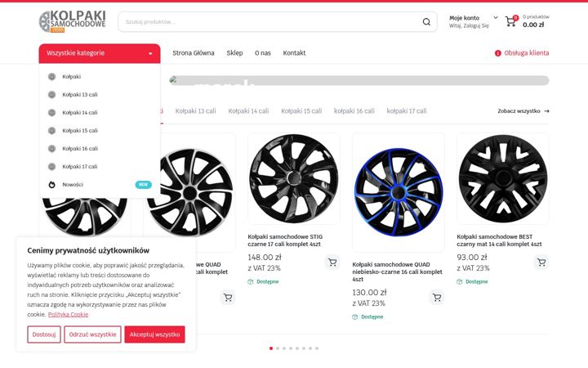Switch to the Kołpaki 15 cali tab

point(301,111)
